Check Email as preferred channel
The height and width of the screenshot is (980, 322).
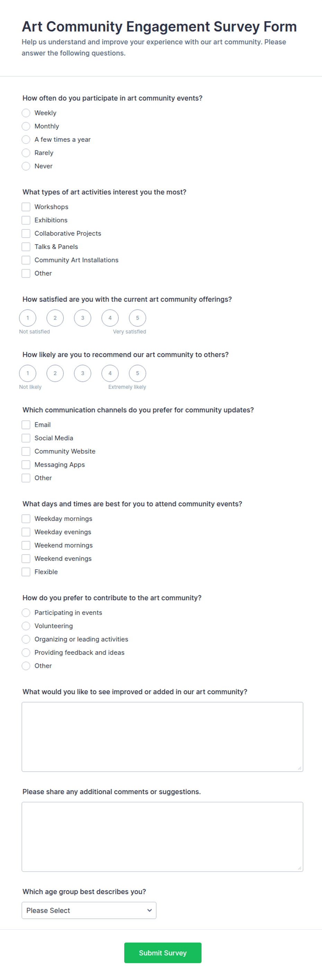coord(26,425)
